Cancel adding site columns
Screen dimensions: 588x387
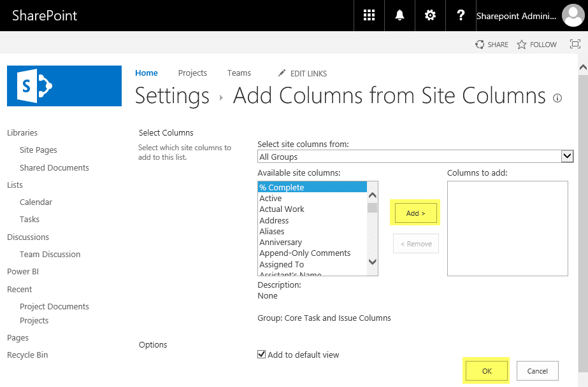point(537,370)
